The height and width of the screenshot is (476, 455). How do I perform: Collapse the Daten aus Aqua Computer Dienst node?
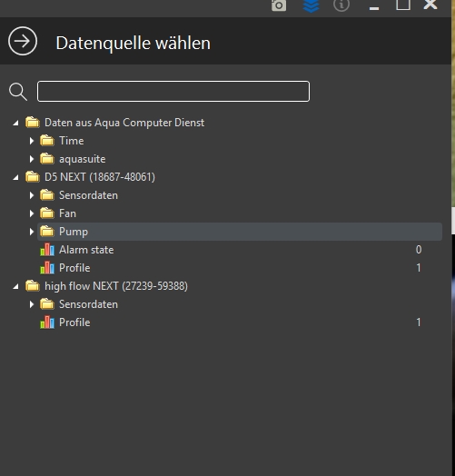point(15,123)
